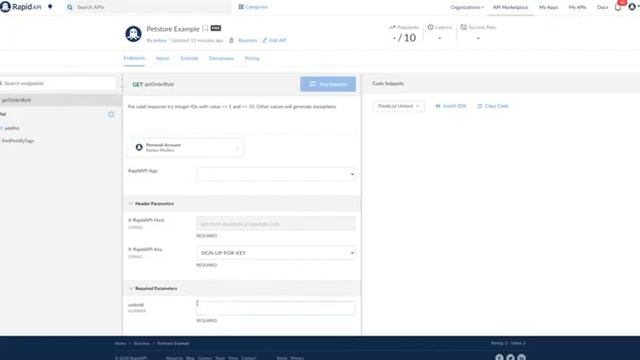The width and height of the screenshot is (640, 360).
Task: Click the API author name link
Action: 160,40
